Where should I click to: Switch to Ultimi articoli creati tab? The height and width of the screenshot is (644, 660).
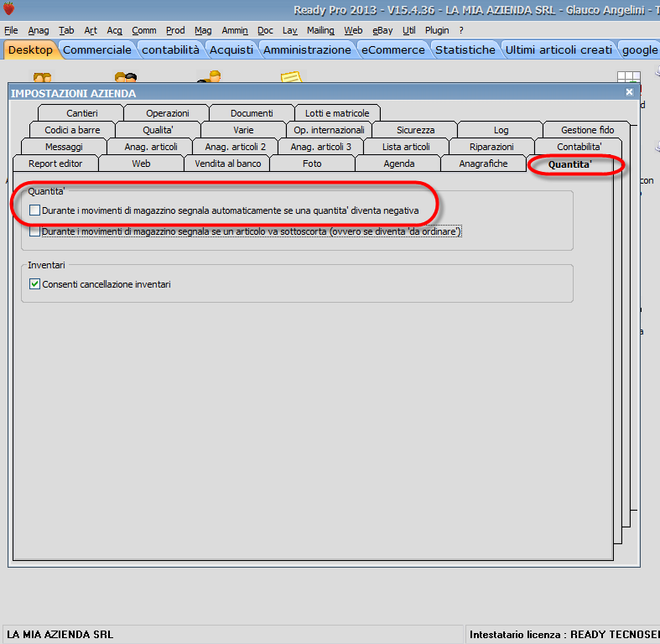559,49
